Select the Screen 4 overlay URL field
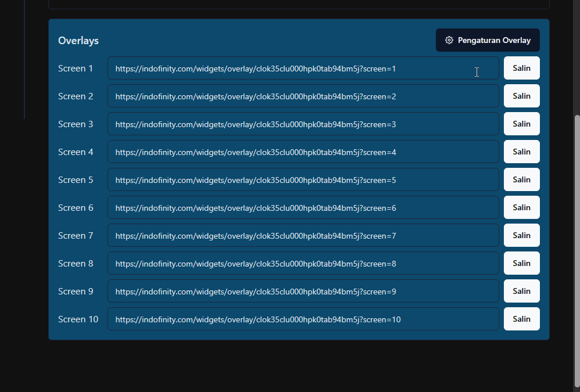580x392 pixels. click(x=303, y=152)
